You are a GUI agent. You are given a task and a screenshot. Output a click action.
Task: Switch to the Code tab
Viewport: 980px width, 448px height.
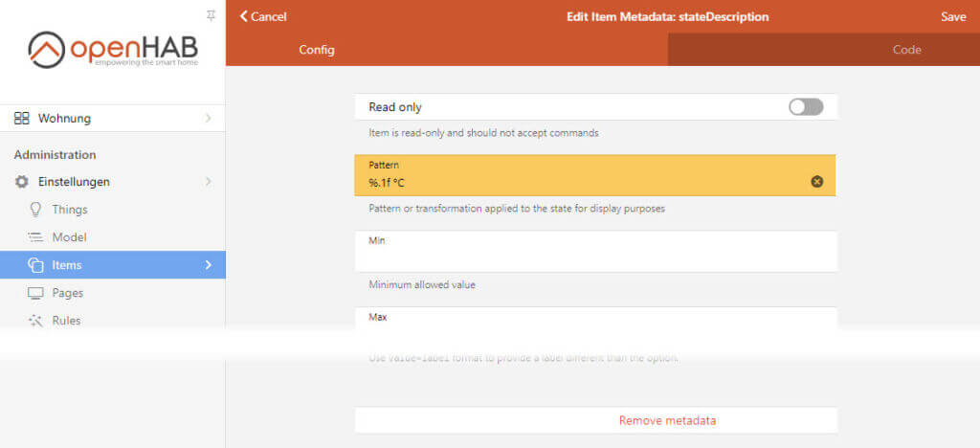click(906, 50)
